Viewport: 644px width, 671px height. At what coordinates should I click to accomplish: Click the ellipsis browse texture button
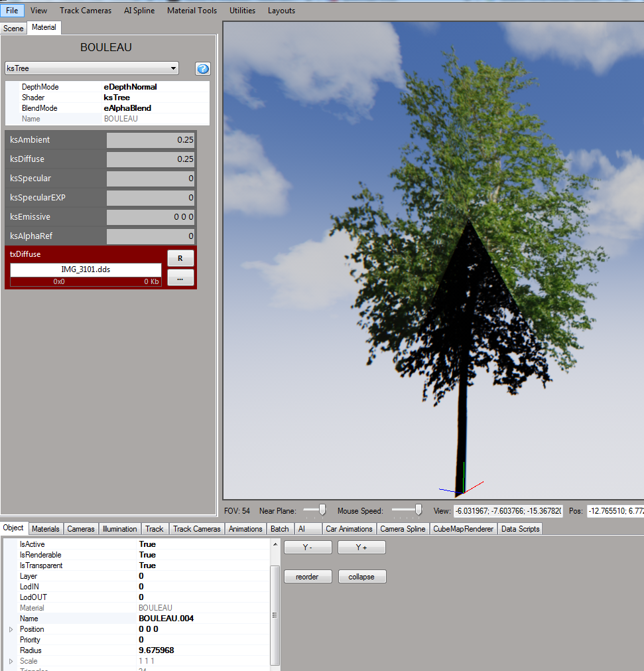click(180, 279)
